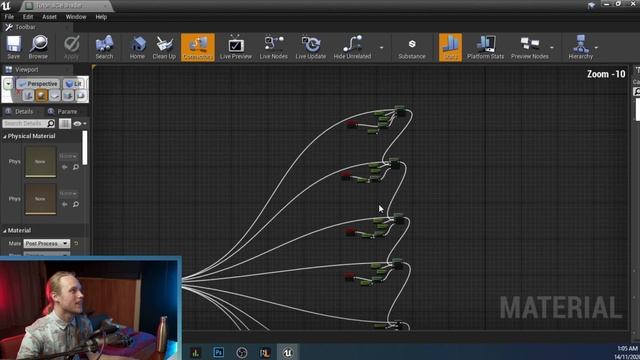
Task: Click the Hierarchy icon
Action: click(580, 47)
